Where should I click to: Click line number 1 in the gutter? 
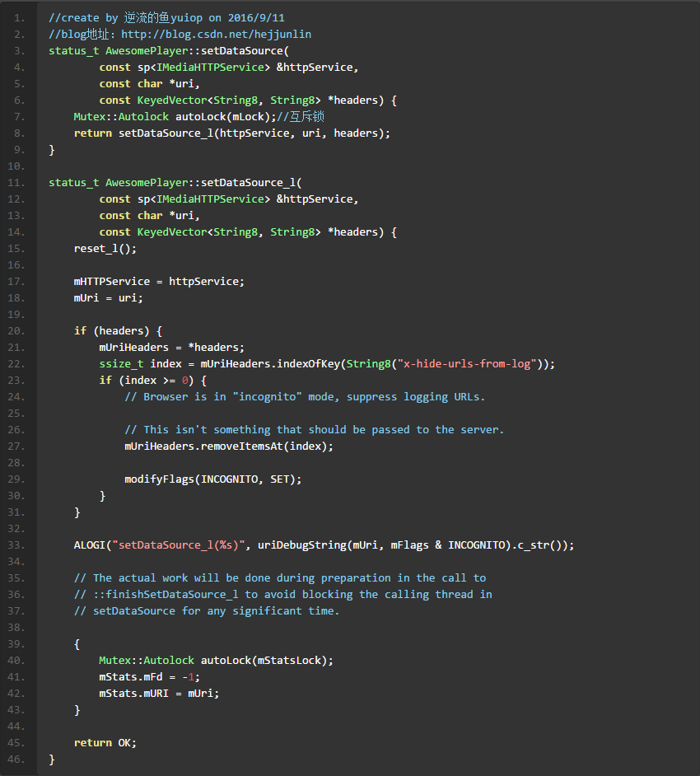point(19,17)
